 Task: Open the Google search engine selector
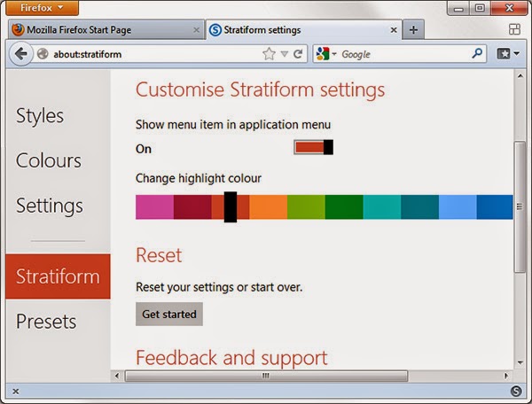[x=326, y=54]
